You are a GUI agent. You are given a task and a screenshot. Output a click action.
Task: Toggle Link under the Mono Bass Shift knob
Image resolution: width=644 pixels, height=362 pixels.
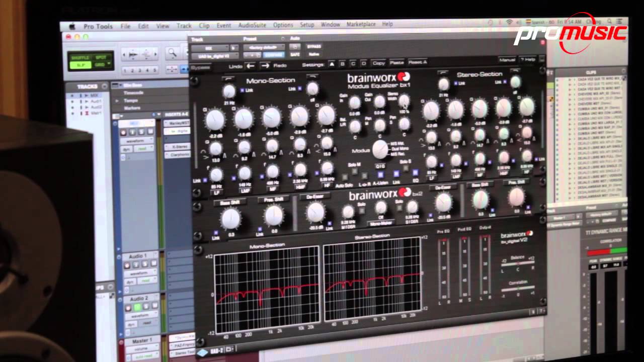pyautogui.click(x=216, y=232)
